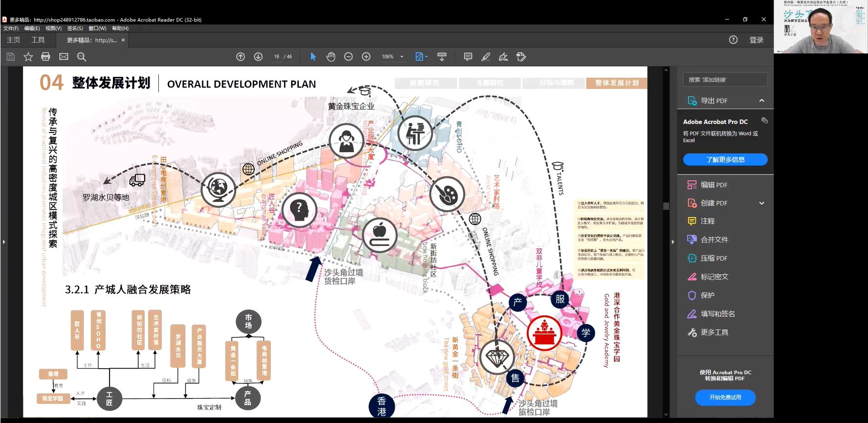Switch to the 工具 tab
This screenshot has width=868, height=423.
pos(38,40)
